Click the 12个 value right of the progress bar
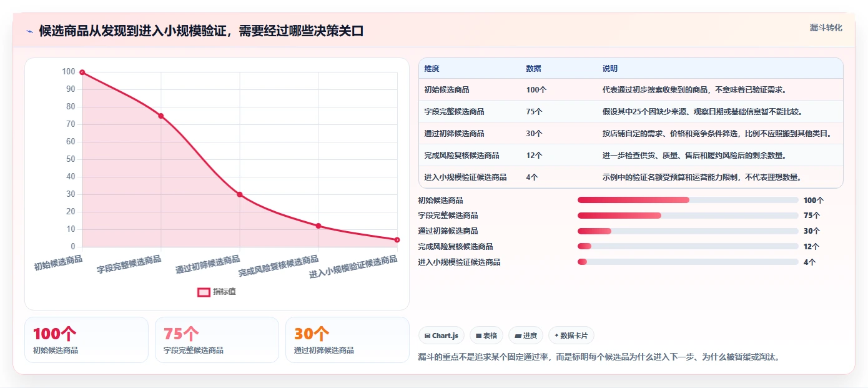This screenshot has height=388, width=868. click(812, 247)
